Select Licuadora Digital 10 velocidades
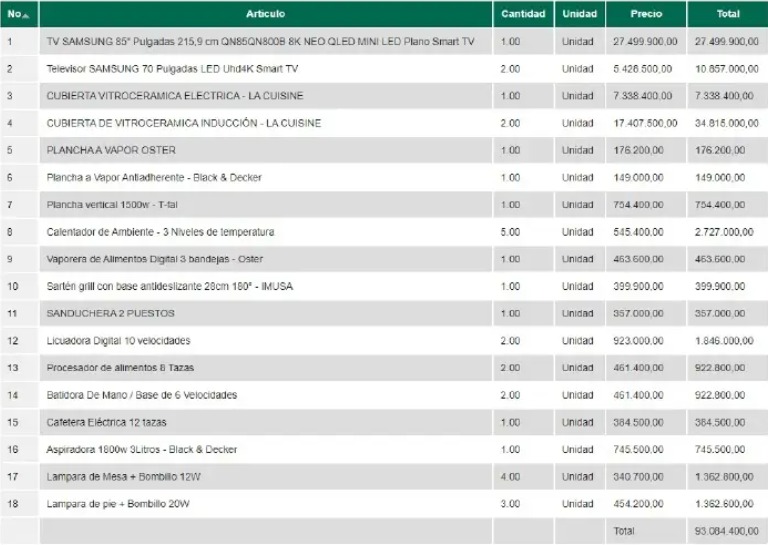This screenshot has height=545, width=768. pyautogui.click(x=118, y=341)
